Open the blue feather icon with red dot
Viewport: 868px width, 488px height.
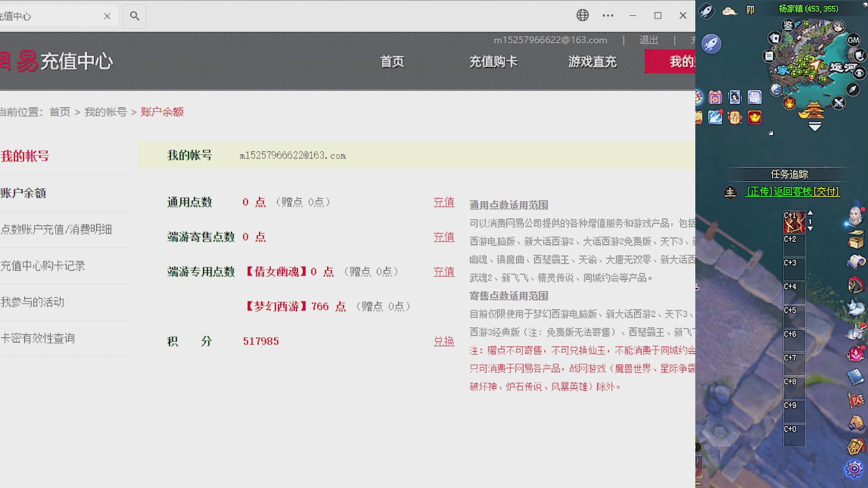pos(715,117)
